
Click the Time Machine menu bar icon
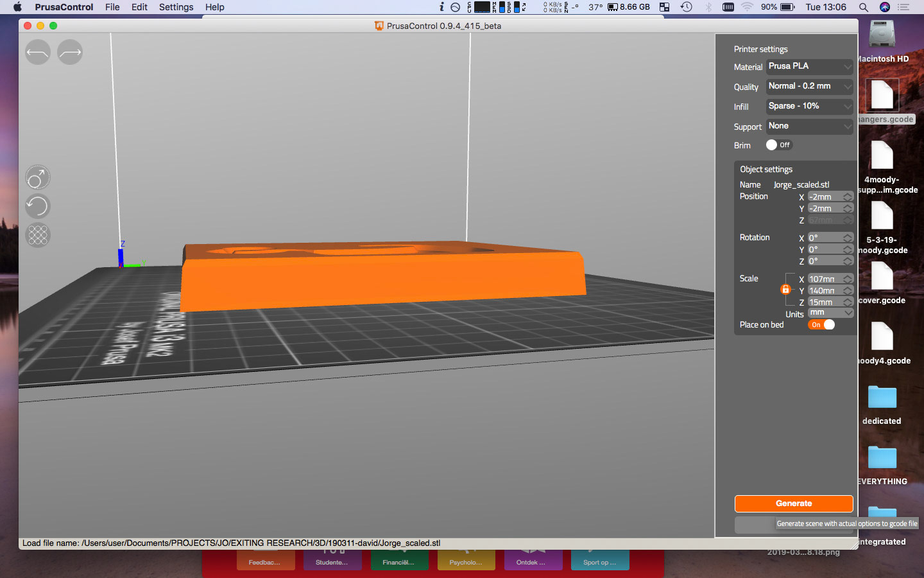[x=686, y=7]
